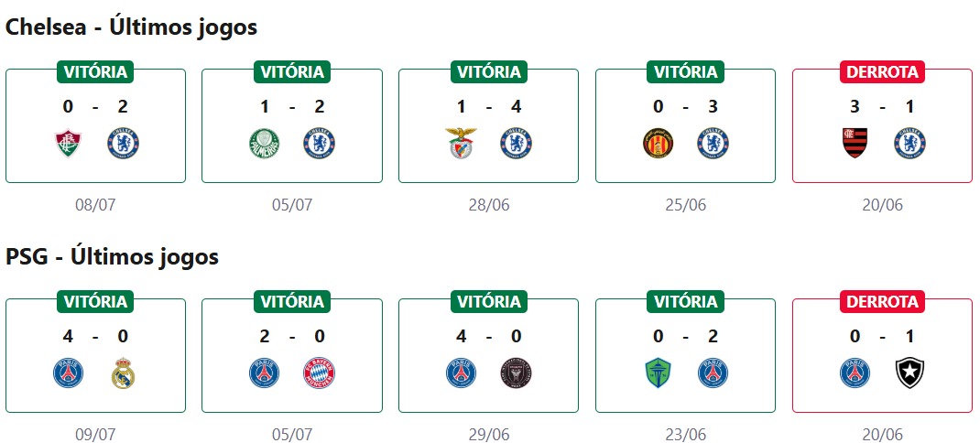Click PSG crest in the 09/07 match
The width and height of the screenshot is (980, 443).
[x=68, y=373]
